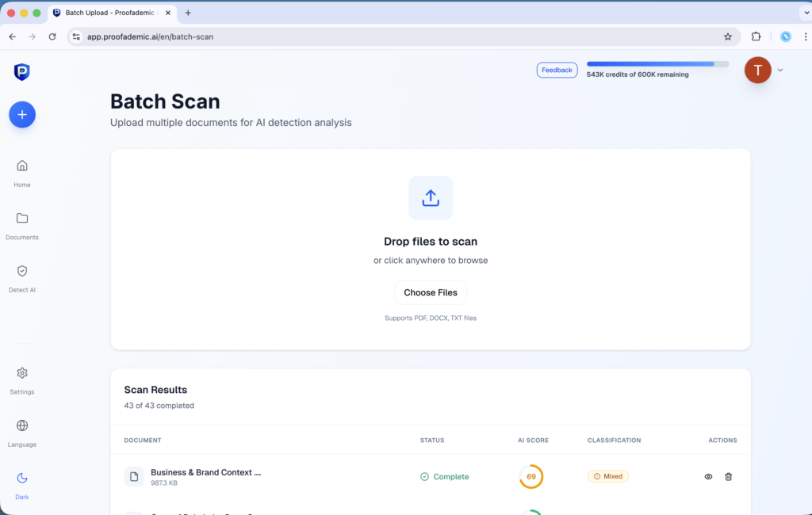
Task: Open the browser three-dot menu
Action: click(x=806, y=36)
